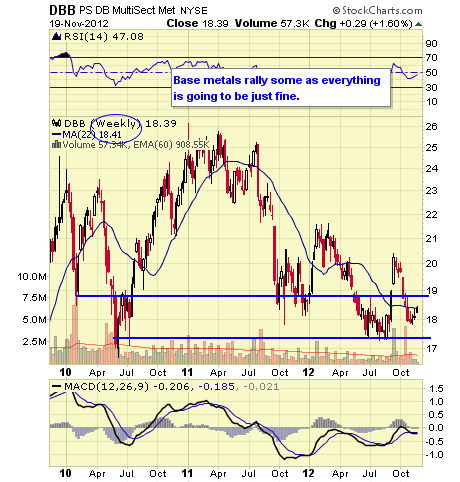This screenshot has width=460, height=482.
Task: Select the DBB ticker symbol title
Action: coord(62,11)
